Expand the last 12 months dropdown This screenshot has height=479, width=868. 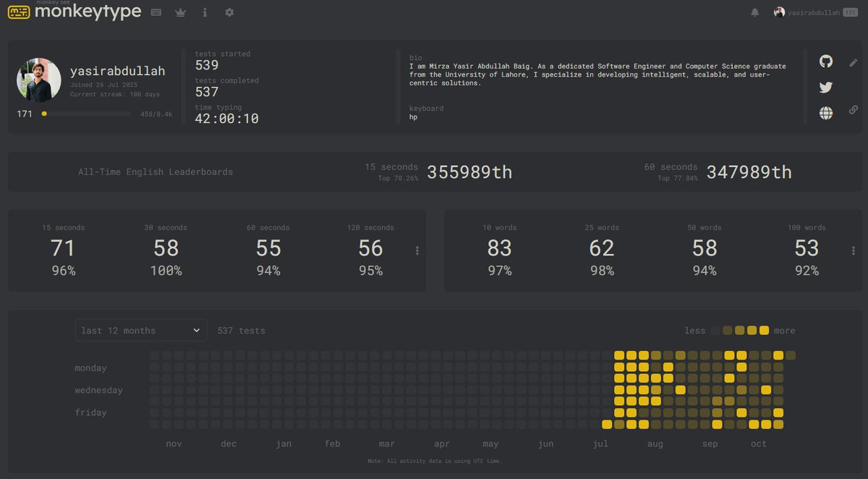141,331
